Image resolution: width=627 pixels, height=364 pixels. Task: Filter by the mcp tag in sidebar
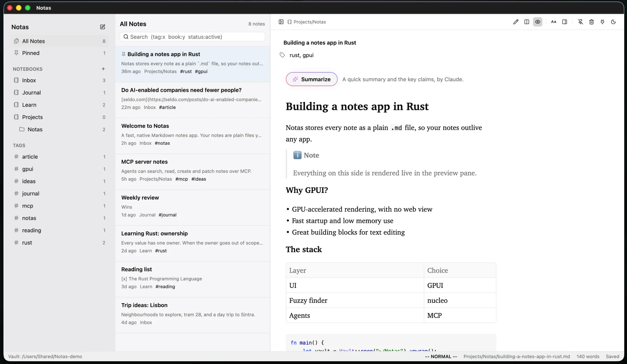(60, 206)
